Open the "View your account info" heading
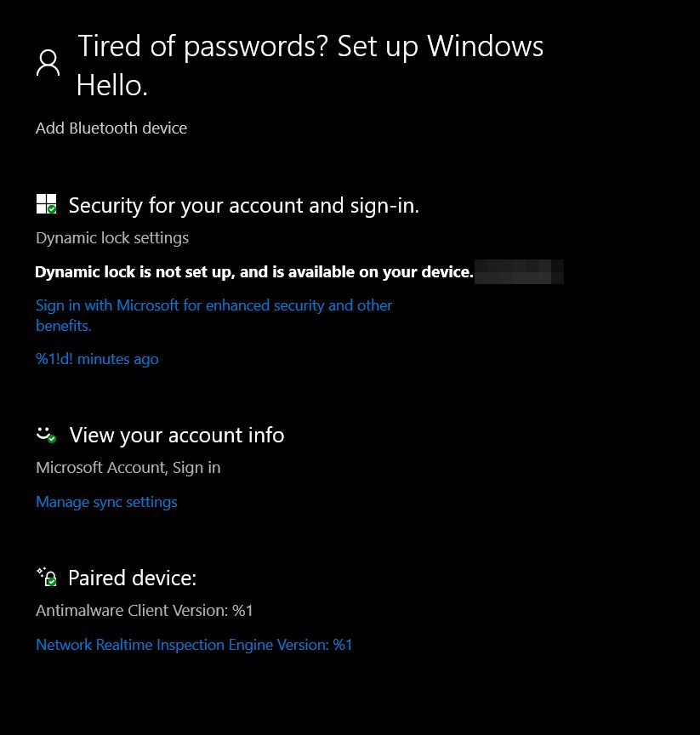The image size is (700, 735). click(x=177, y=435)
